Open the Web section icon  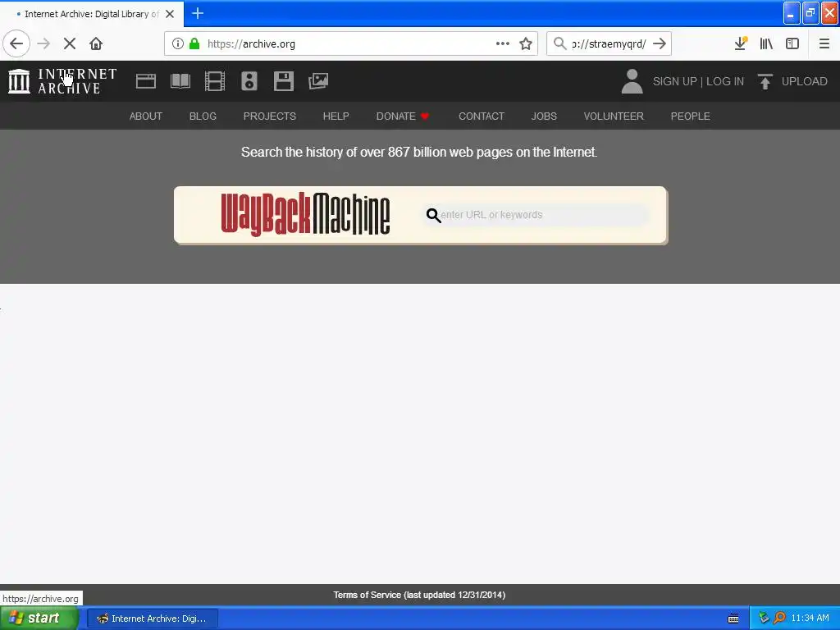[x=146, y=81]
